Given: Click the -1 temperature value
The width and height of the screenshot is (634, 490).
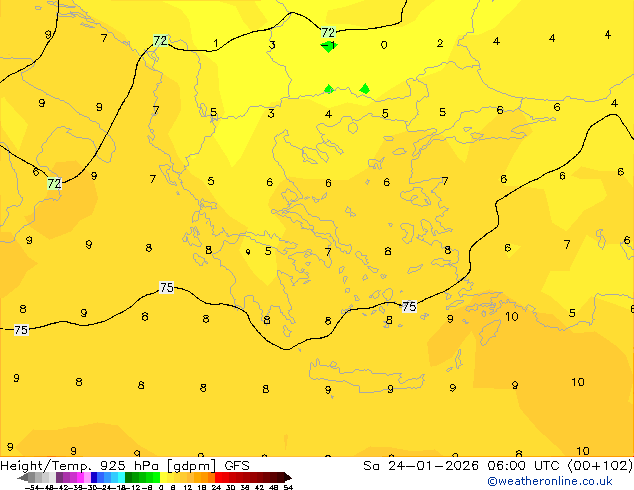Looking at the screenshot, I should pyautogui.click(x=328, y=46).
